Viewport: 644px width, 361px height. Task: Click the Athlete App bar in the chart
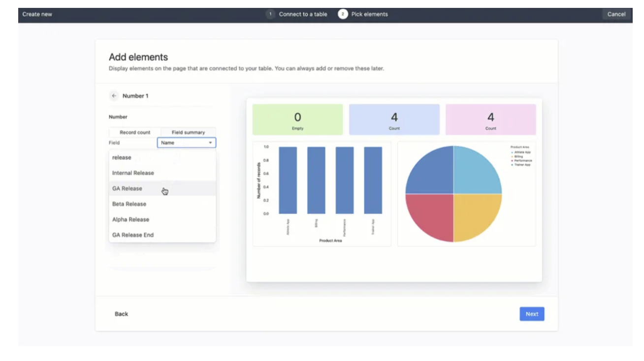pos(288,180)
